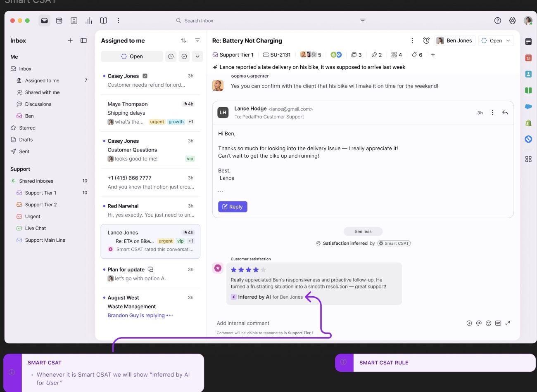Image resolution: width=537 pixels, height=392 pixels.
Task: Click the See less button
Action: tap(363, 231)
